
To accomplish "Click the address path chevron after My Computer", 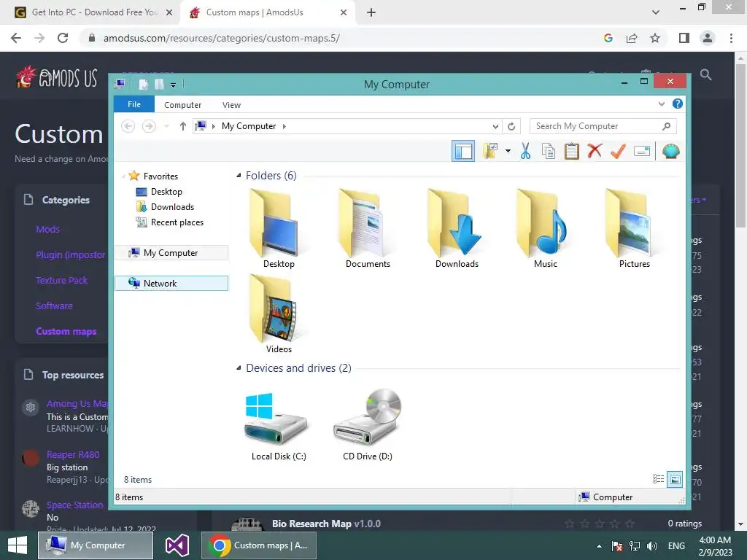I will point(285,126).
